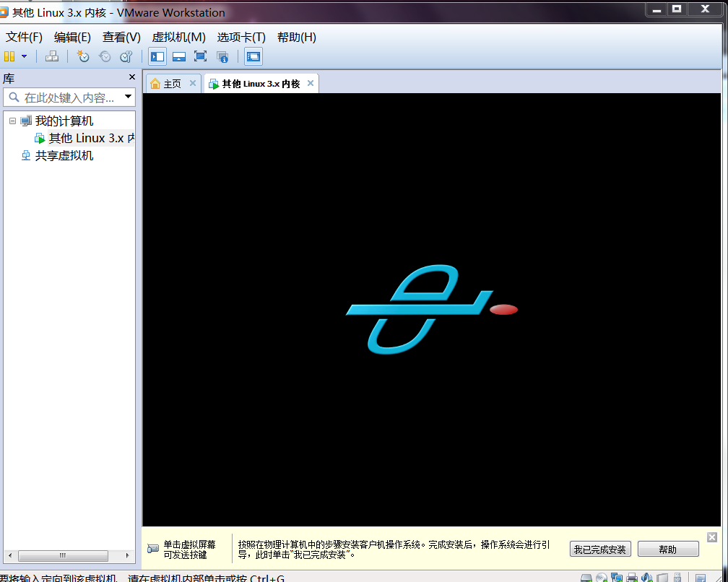This screenshot has width=728, height=582.
Task: Collapse the 我的计算机 tree node
Action: coord(12,121)
